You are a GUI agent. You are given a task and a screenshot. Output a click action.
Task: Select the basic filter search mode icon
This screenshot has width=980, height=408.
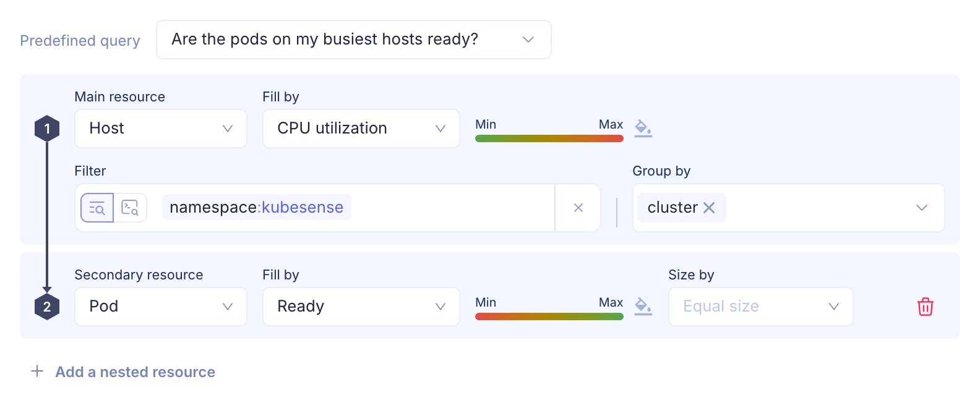point(97,208)
